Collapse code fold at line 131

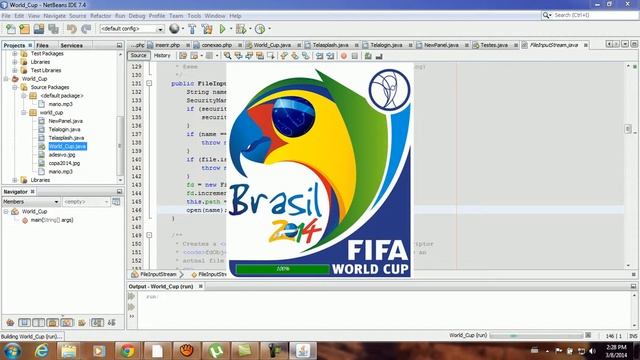[149, 83]
